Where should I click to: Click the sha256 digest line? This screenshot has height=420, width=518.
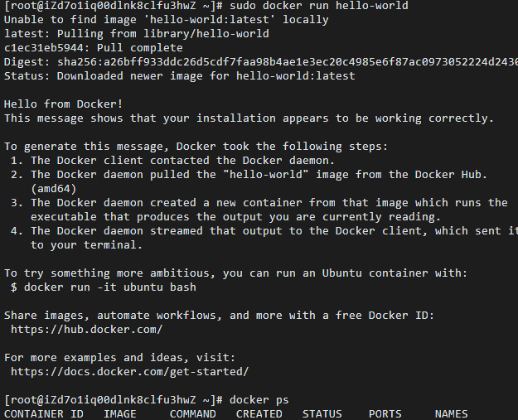(261, 62)
